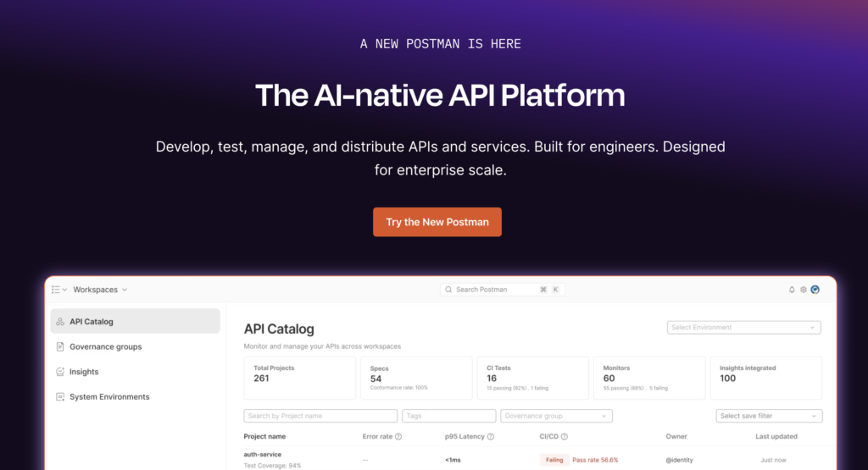Click the magnifier icon in Search Postman
This screenshot has width=868, height=470.
click(x=449, y=289)
